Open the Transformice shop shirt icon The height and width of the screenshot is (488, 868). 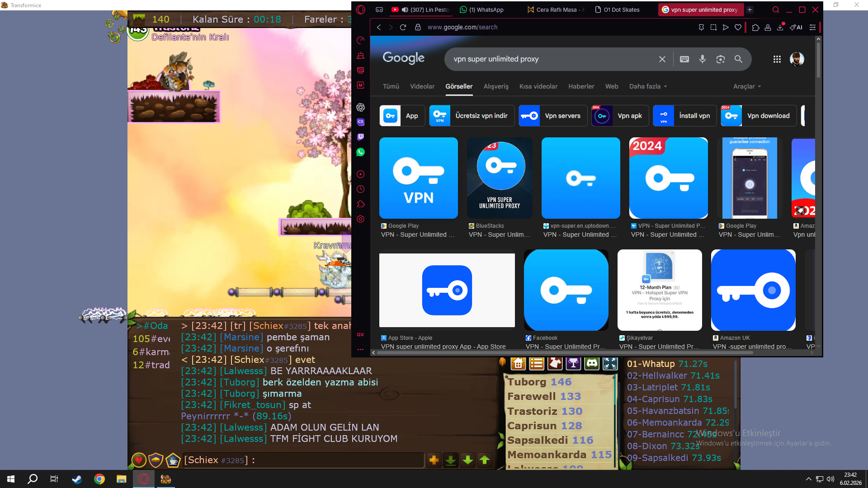click(x=555, y=363)
